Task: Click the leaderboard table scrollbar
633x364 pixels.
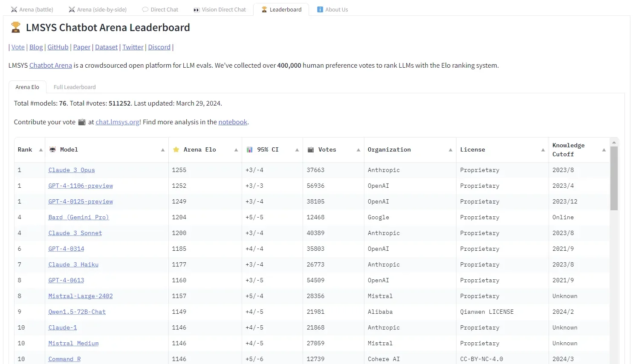Action: [x=614, y=177]
